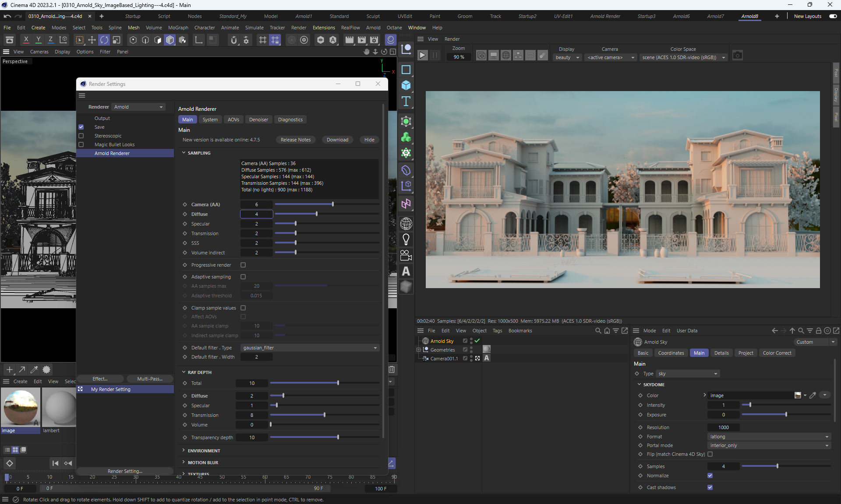Uncheck Cast shadows in Arnold Sky

coord(710,487)
